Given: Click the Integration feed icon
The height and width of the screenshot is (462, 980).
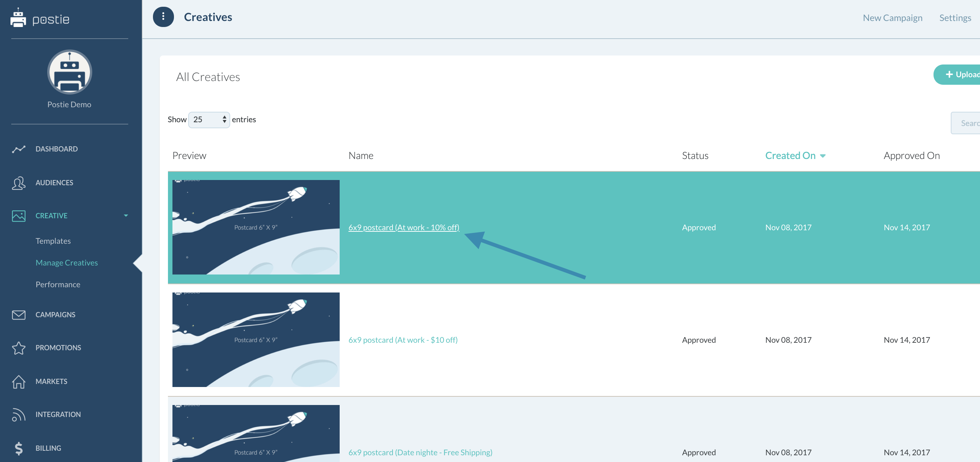Looking at the screenshot, I should pyautogui.click(x=18, y=414).
